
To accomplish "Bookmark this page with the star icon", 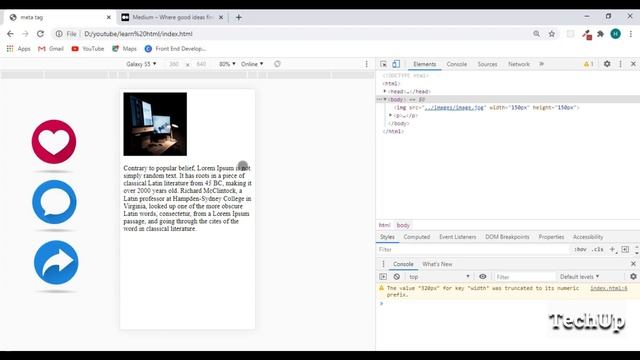I will click(x=552, y=34).
